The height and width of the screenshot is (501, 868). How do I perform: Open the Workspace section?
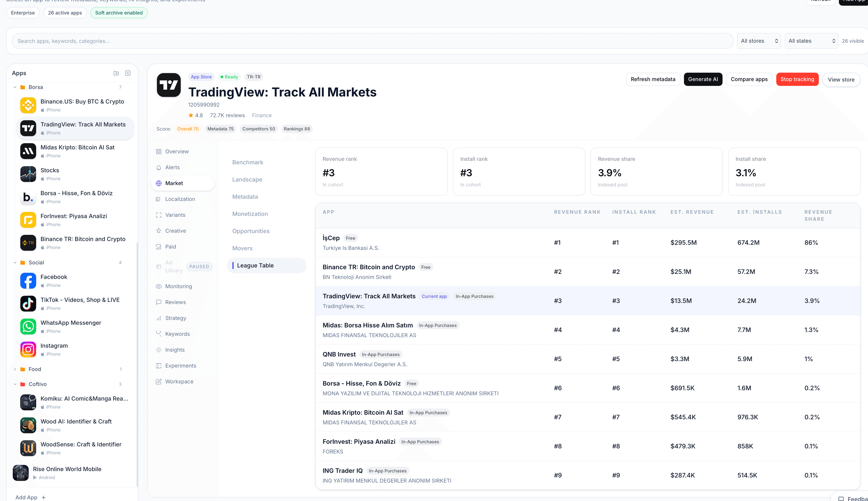click(182, 381)
